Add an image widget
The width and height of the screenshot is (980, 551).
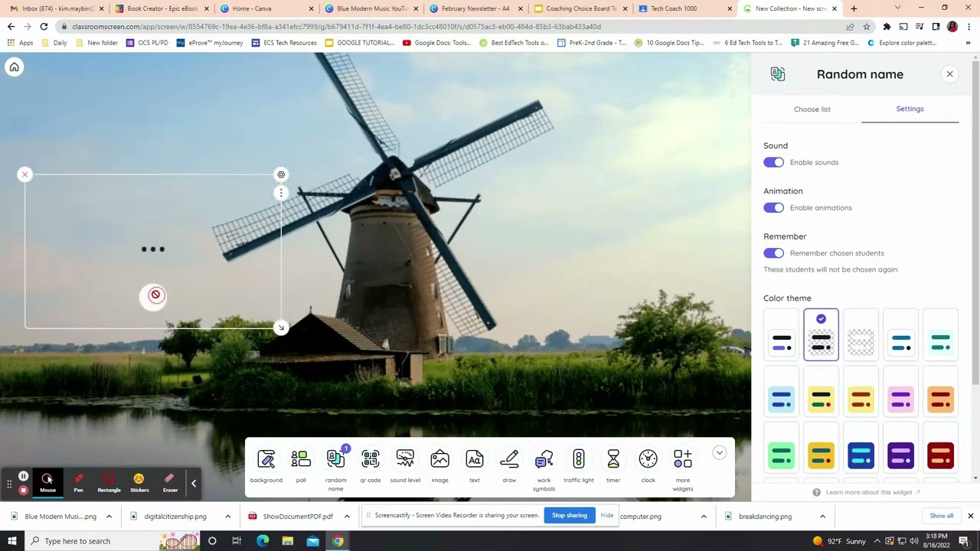pyautogui.click(x=439, y=466)
